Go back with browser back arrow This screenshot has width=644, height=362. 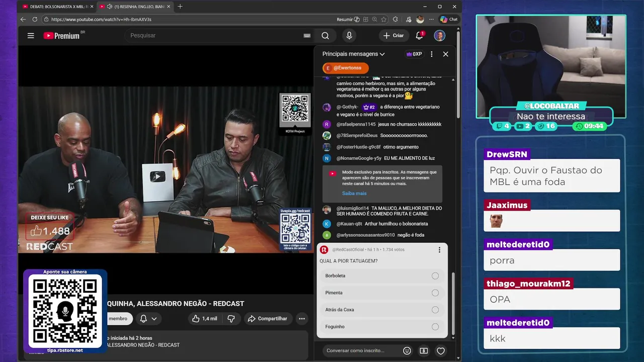pos(23,19)
